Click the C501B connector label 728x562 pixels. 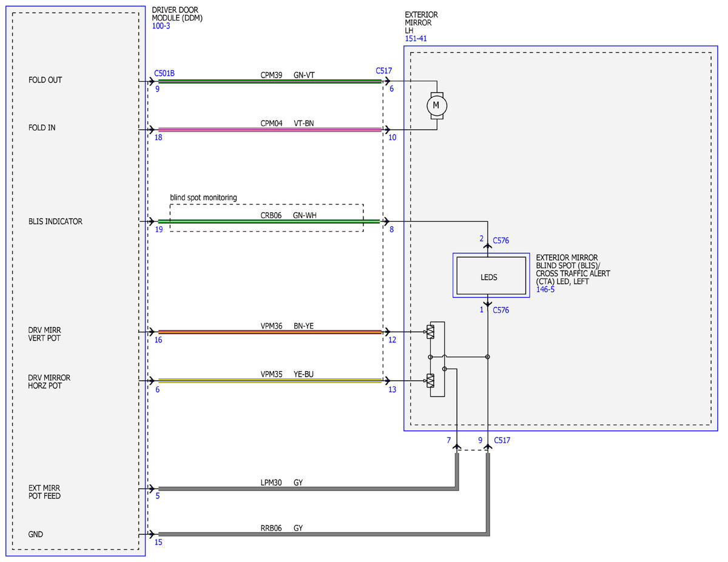(164, 73)
